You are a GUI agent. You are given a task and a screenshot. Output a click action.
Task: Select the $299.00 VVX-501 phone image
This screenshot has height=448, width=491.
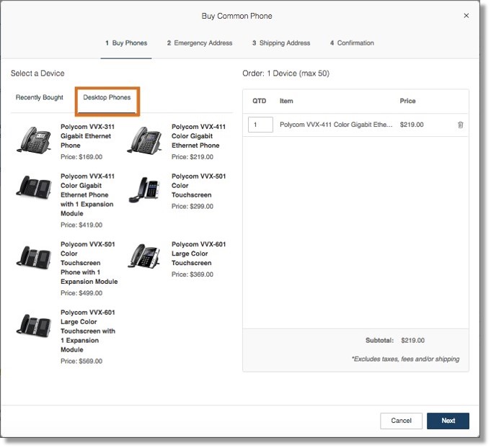point(145,189)
